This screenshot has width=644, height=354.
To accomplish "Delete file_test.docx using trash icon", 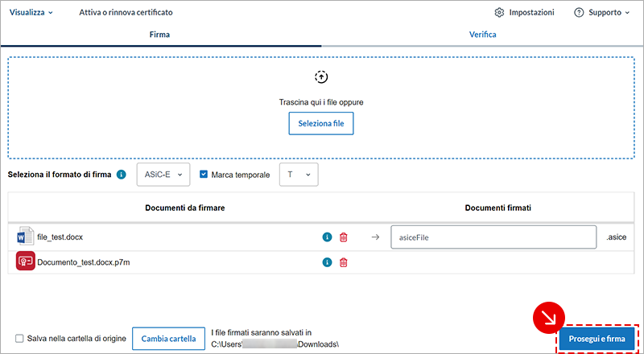I will [344, 237].
